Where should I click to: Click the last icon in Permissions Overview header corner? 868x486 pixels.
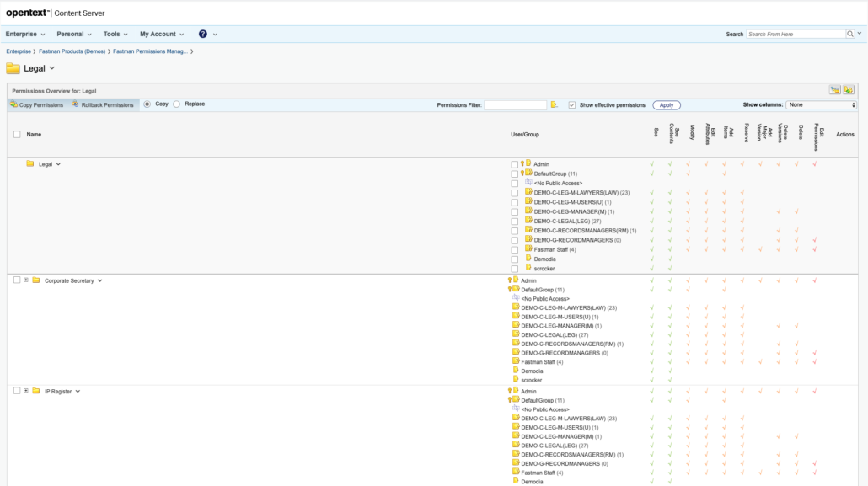coord(849,90)
